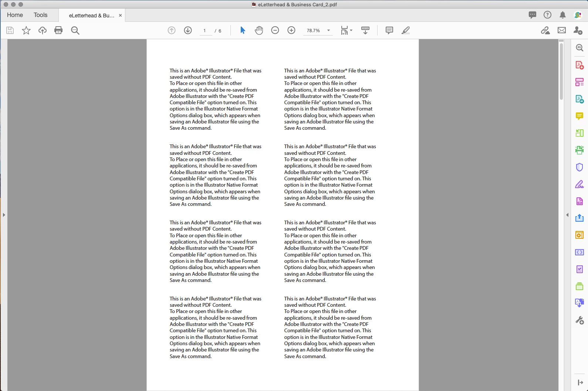Go to the next page arrow
The height and width of the screenshot is (391, 588).
(x=188, y=30)
